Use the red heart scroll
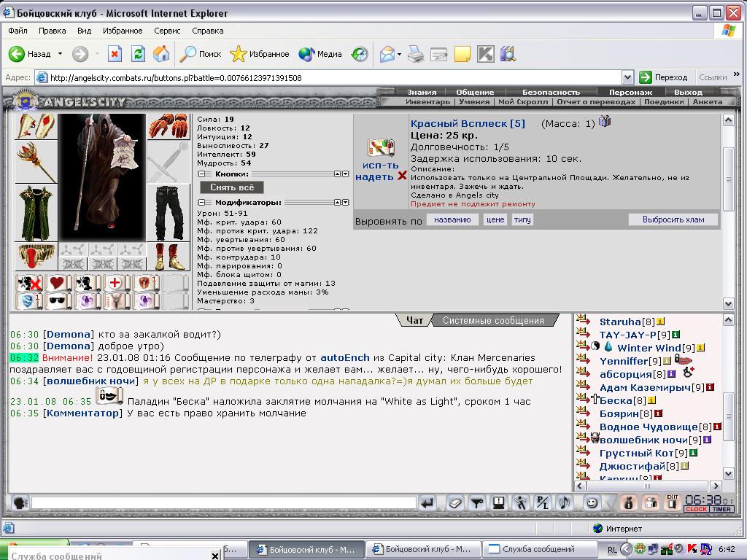The image size is (747, 560). tap(58, 283)
